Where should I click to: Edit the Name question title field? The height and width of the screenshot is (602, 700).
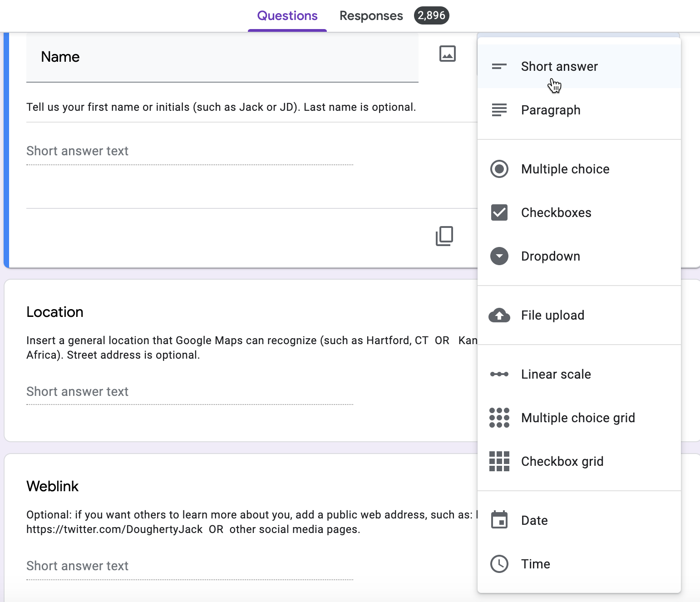click(222, 57)
